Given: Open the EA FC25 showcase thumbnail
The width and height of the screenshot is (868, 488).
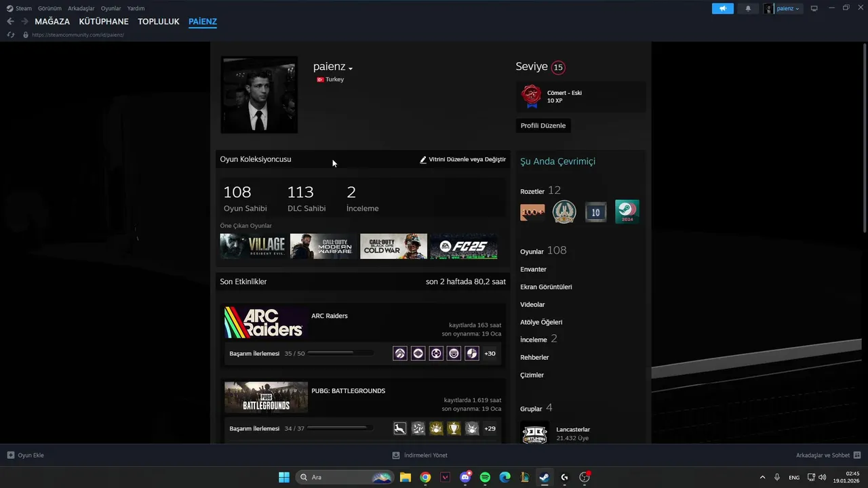Looking at the screenshot, I should pos(464,246).
